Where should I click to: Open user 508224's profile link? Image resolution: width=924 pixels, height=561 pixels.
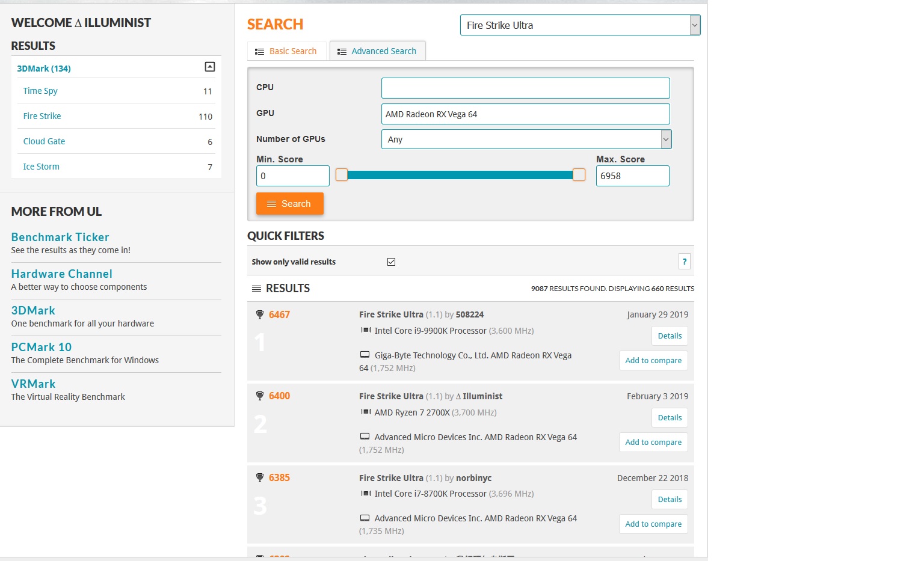(470, 314)
